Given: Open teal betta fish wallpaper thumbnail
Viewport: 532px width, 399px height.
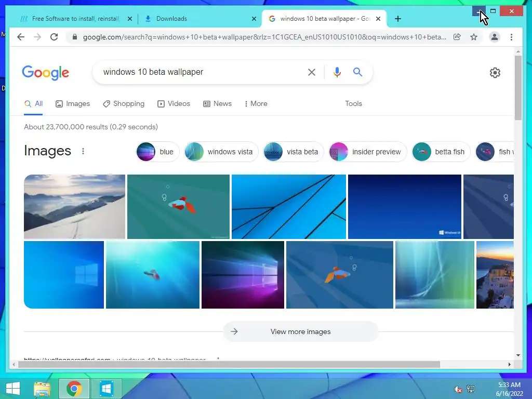Looking at the screenshot, I should 179,207.
